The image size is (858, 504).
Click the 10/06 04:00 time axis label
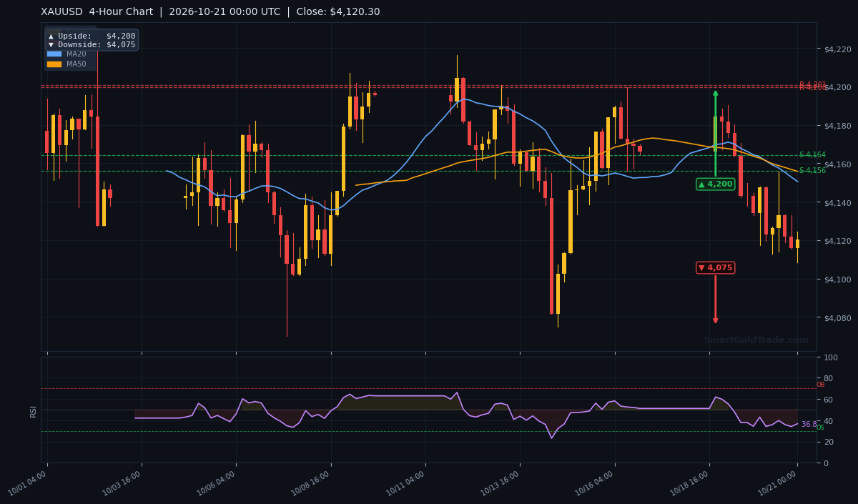coord(217,483)
